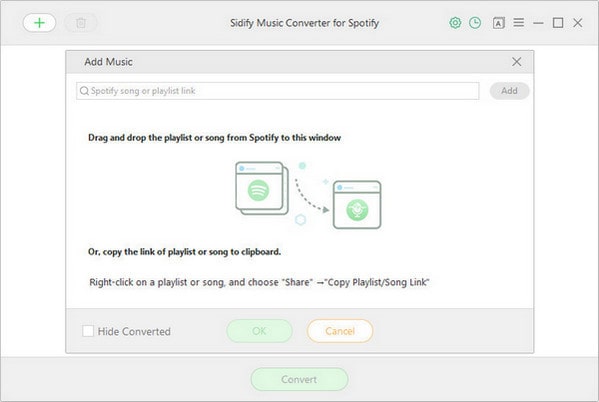Viewport: 599px width, 402px height.
Task: Close the Add Music dialog
Action: (x=516, y=62)
